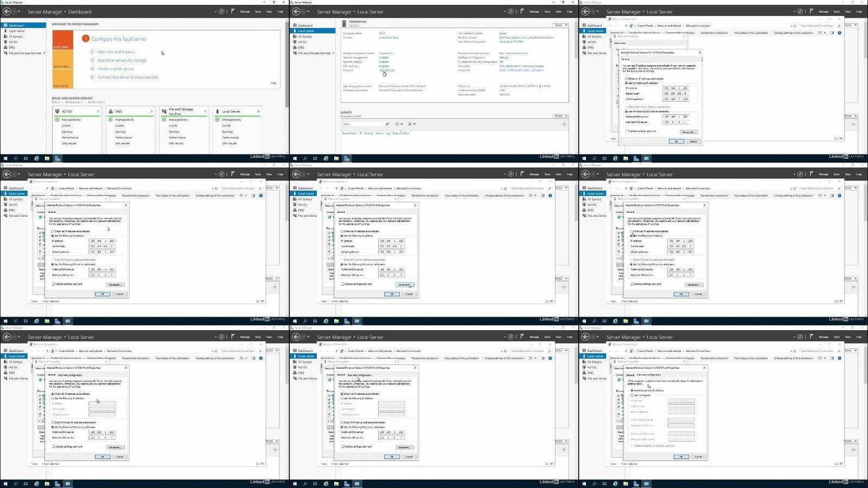Click BPA results in the Local Server tile

pyautogui.click(x=229, y=143)
